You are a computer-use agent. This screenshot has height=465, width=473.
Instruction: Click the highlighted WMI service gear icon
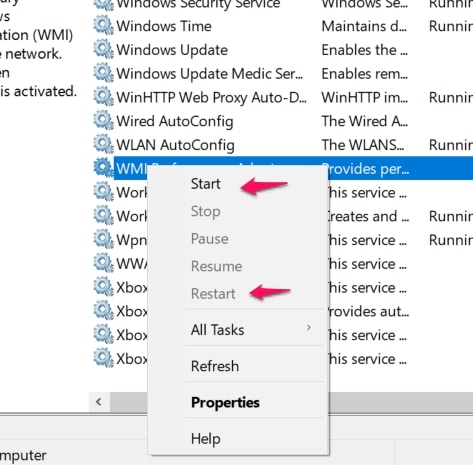point(103,169)
